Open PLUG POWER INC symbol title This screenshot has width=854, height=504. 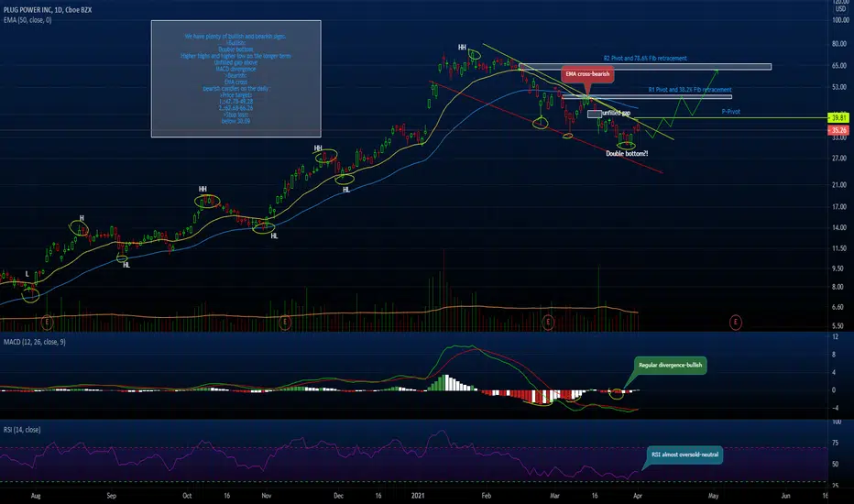coord(48,10)
